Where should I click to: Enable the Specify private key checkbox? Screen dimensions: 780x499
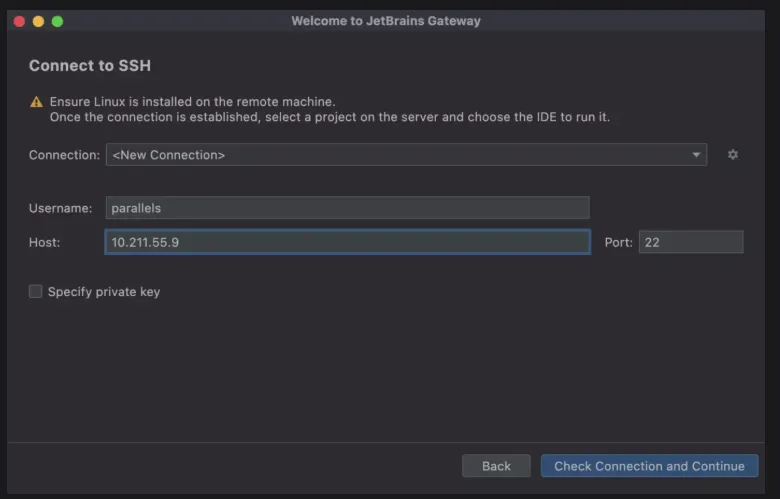click(35, 291)
